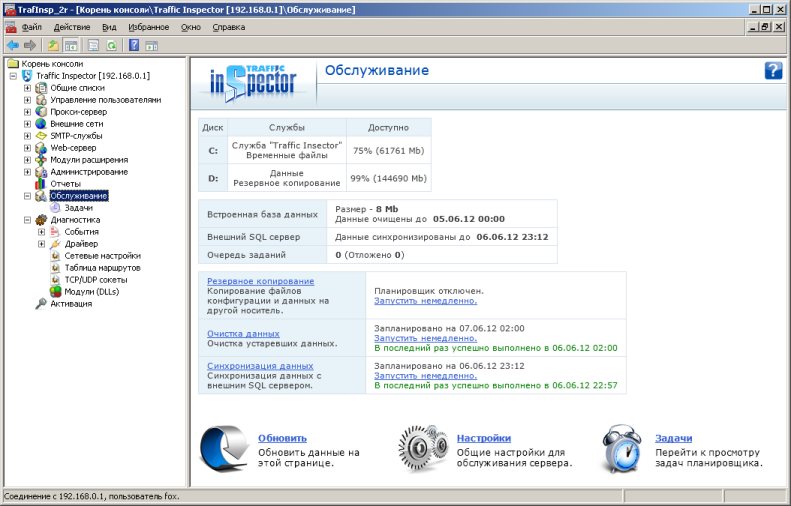The width and height of the screenshot is (791, 506).
Task: Collapse the Traffic Inspector [192.168.0.1] node
Action: pyautogui.click(x=13, y=76)
